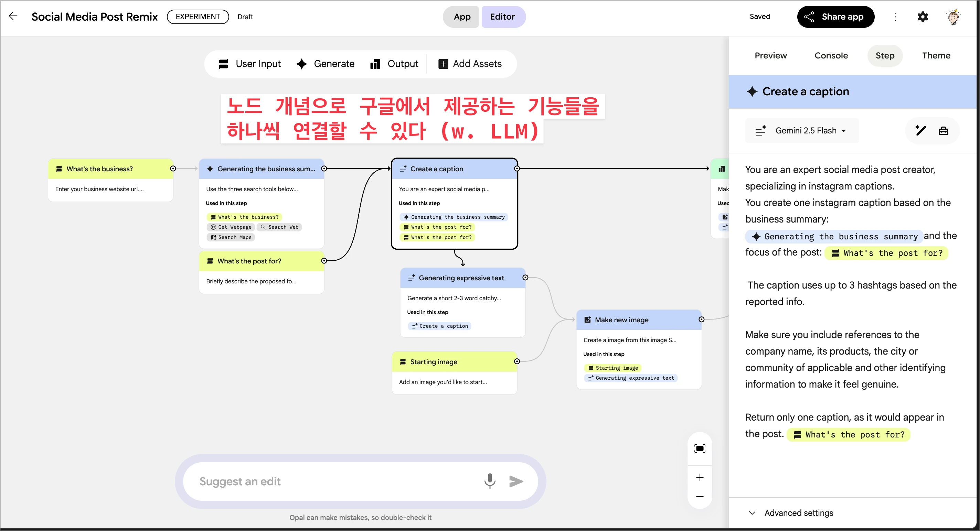
Task: Open the Theme tab
Action: pos(936,55)
